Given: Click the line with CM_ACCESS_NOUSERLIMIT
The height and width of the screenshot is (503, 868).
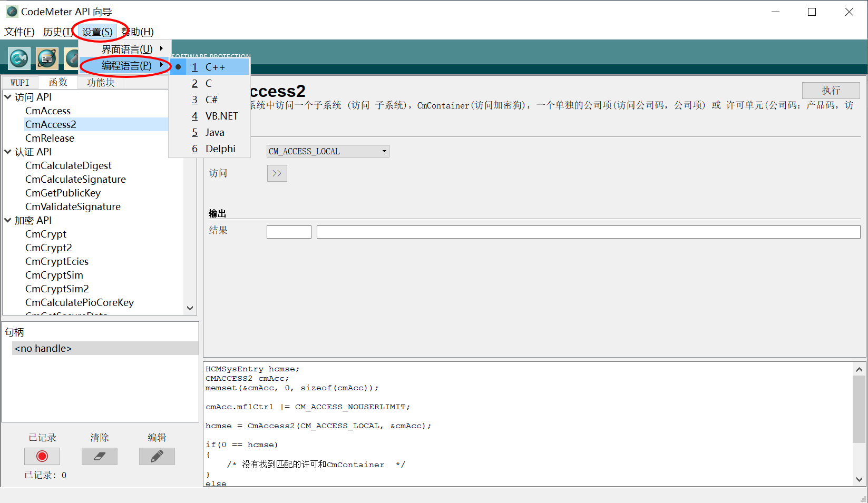Looking at the screenshot, I should pos(308,407).
